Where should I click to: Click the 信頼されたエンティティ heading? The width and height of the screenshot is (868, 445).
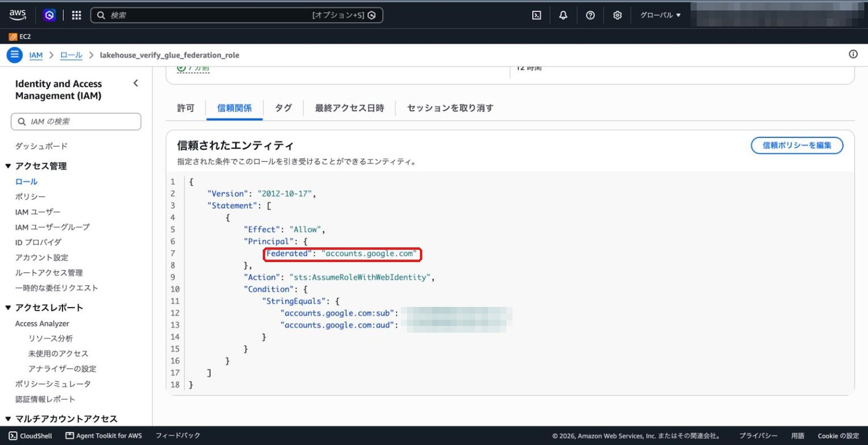(x=235, y=146)
